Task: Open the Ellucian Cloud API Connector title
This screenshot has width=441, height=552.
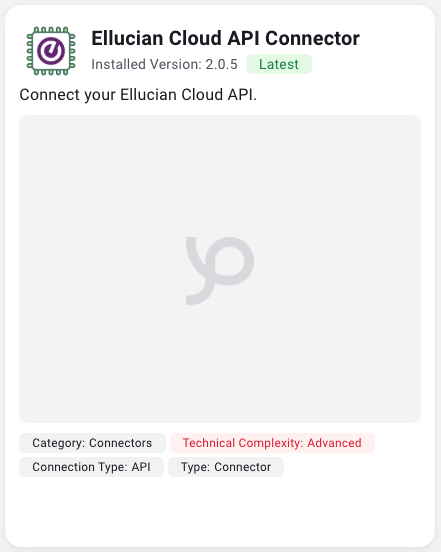Action: pyautogui.click(x=225, y=38)
